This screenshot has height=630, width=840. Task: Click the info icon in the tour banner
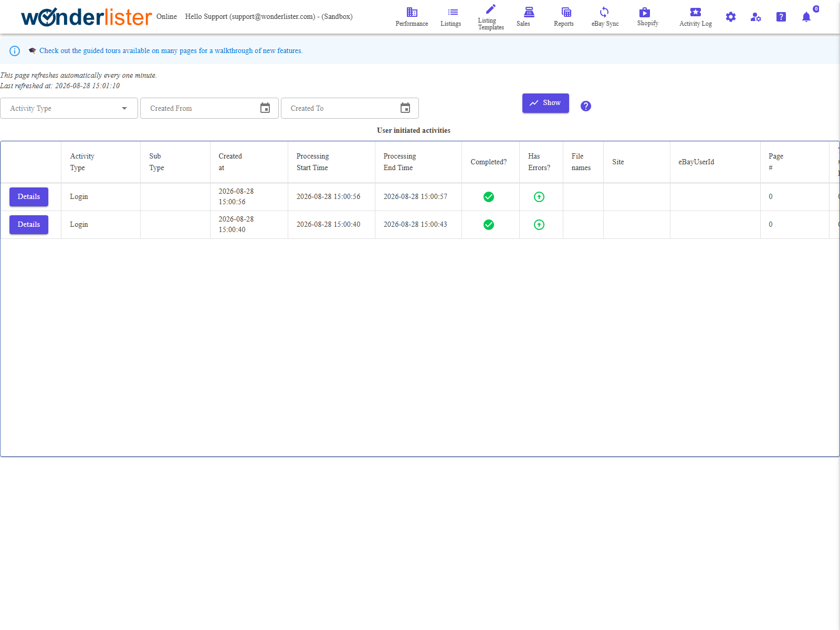(x=15, y=51)
